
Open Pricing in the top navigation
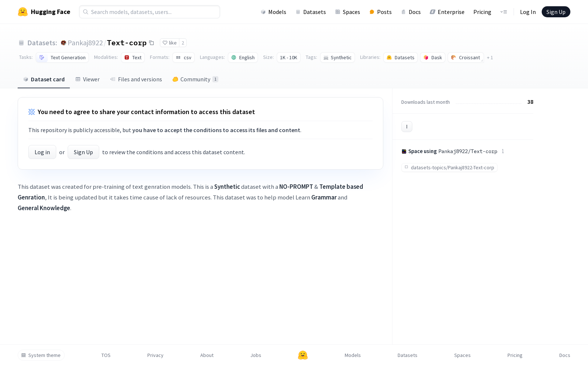(482, 12)
